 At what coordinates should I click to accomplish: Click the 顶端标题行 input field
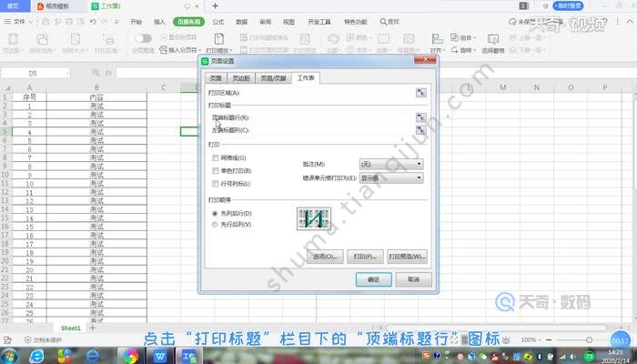[332, 117]
